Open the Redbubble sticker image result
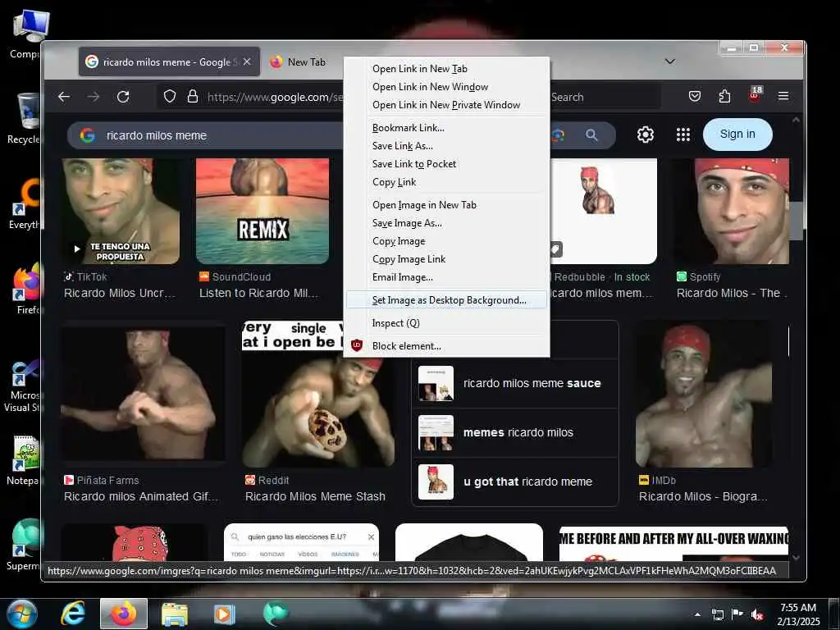This screenshot has height=630, width=840. coord(603,211)
